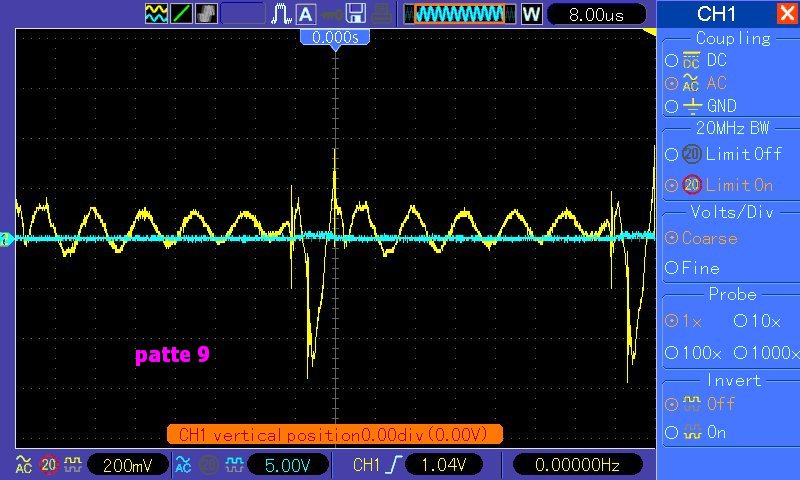Image resolution: width=800 pixels, height=480 pixels.
Task: Click the printer icon in top toolbar
Action: pyautogui.click(x=381, y=14)
